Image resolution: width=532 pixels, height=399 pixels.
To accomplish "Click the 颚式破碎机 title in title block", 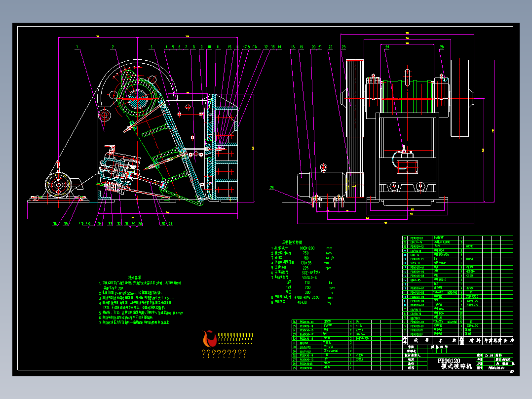I will point(456,366).
